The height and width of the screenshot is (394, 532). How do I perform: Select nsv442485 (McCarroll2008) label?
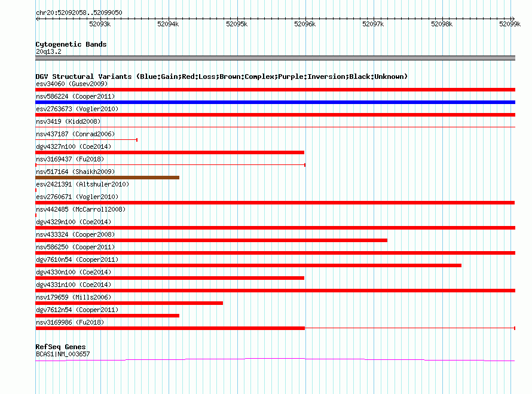pos(81,209)
